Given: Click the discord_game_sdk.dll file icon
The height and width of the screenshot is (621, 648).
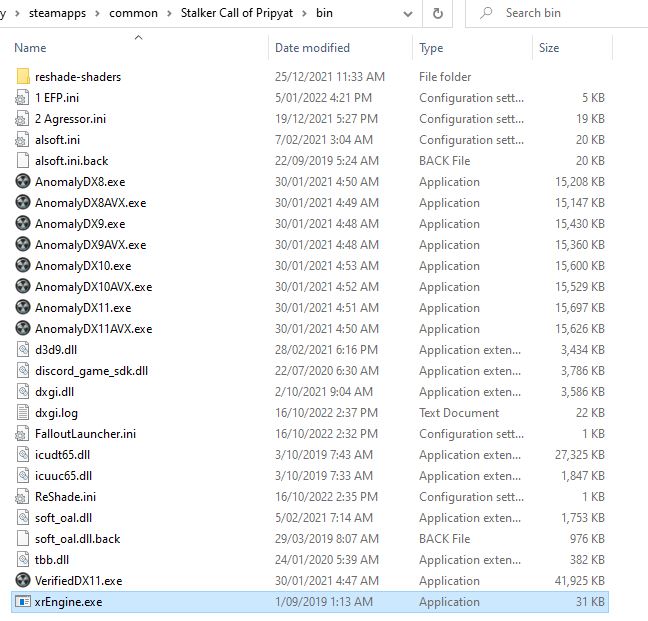Looking at the screenshot, I should pos(23,371).
